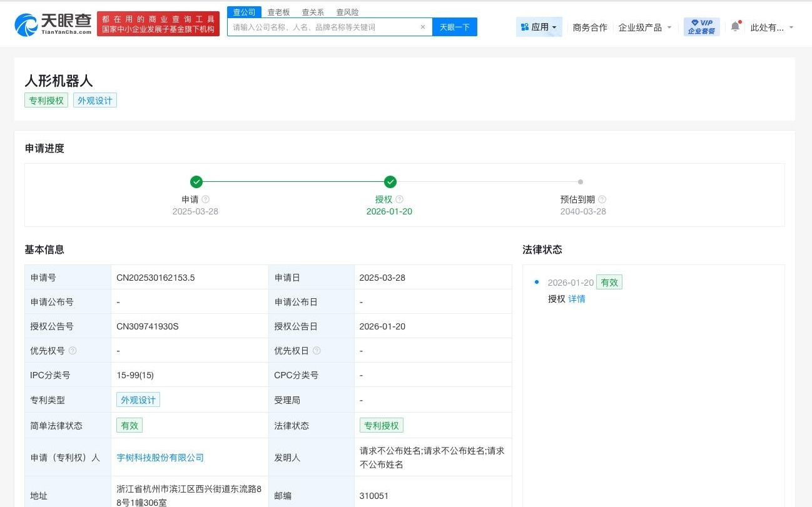
Task: Select the 有效 legal status bullet
Action: 536,282
